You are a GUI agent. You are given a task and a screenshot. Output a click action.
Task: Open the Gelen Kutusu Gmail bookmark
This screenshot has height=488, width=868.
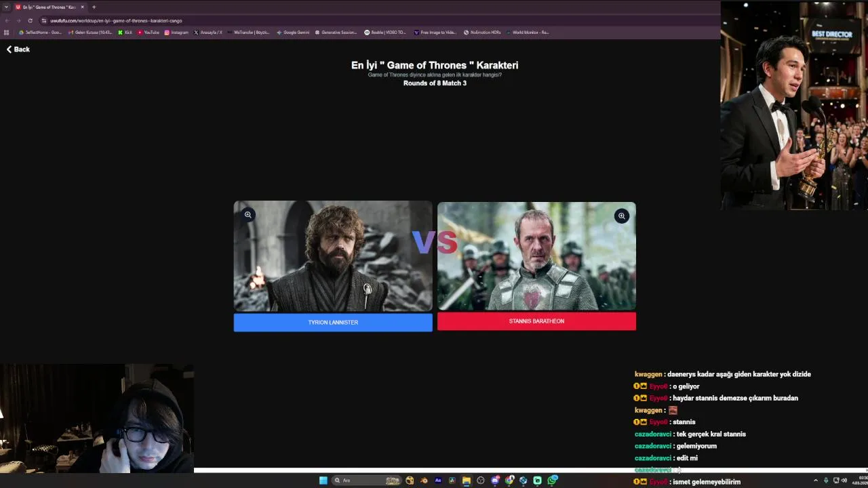point(91,33)
